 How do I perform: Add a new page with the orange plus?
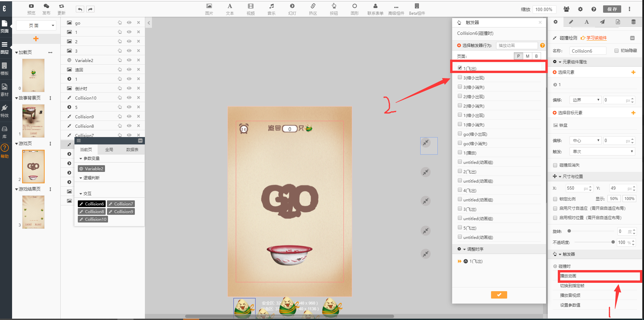pos(36,39)
